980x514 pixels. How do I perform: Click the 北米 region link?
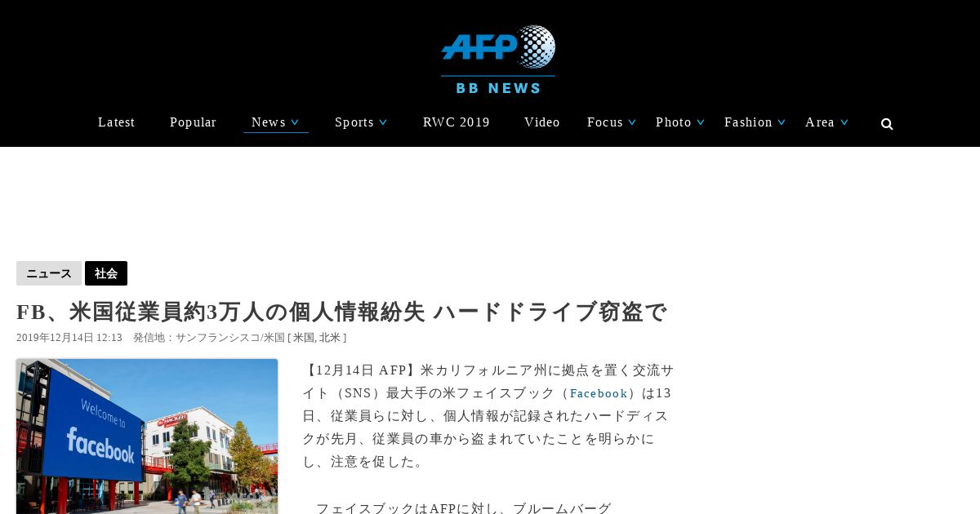pyautogui.click(x=329, y=338)
